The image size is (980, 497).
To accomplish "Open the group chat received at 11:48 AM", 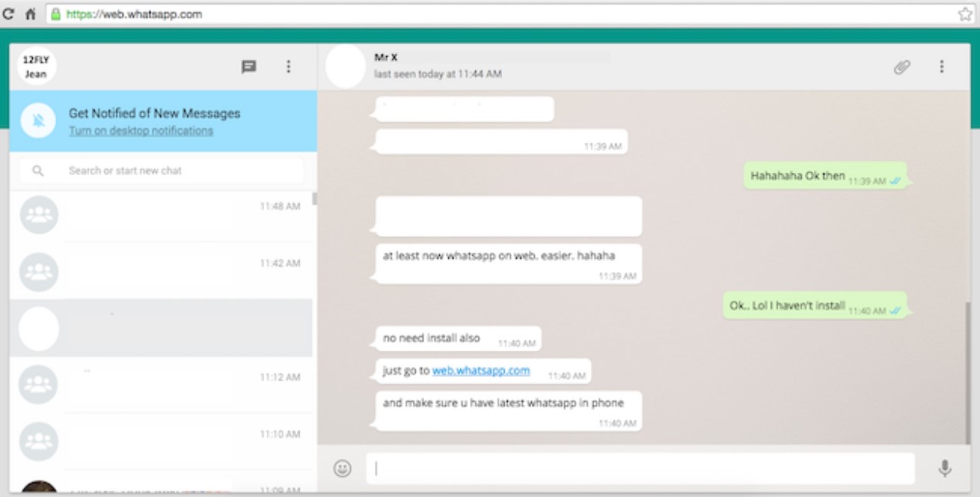I will (x=155, y=213).
